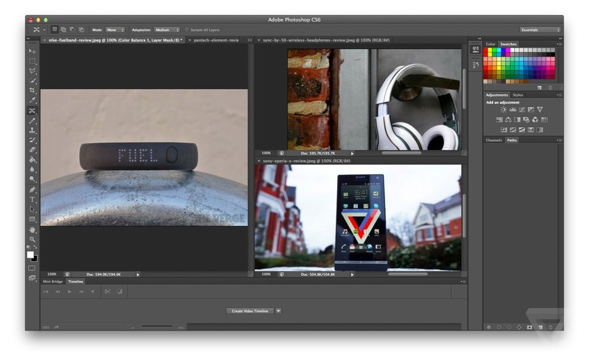Open the Adaptation dropdown set to Medium

coord(167,29)
